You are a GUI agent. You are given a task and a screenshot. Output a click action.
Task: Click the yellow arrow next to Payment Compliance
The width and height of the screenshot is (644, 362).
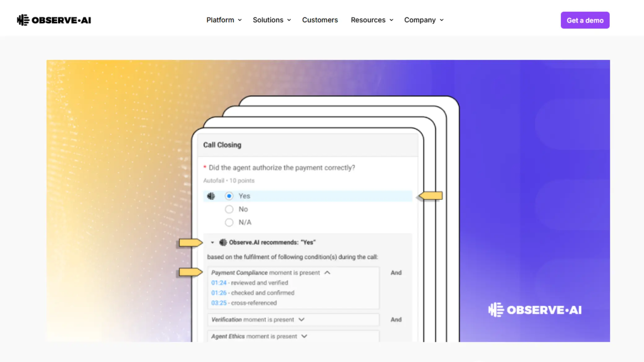[x=189, y=272]
